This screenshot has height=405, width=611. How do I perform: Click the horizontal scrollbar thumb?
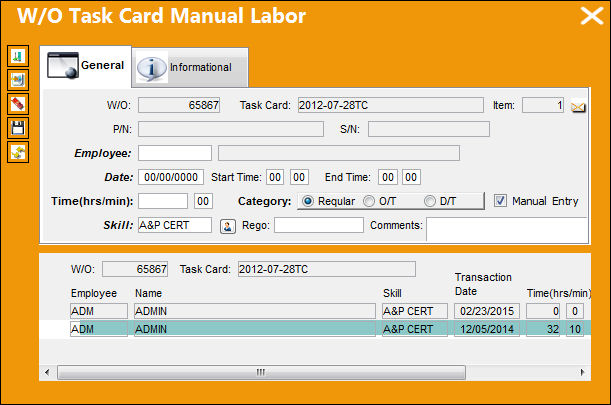pyautogui.click(x=261, y=372)
